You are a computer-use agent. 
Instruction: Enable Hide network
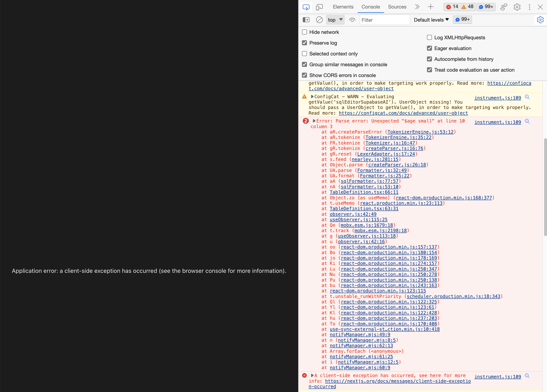click(304, 32)
